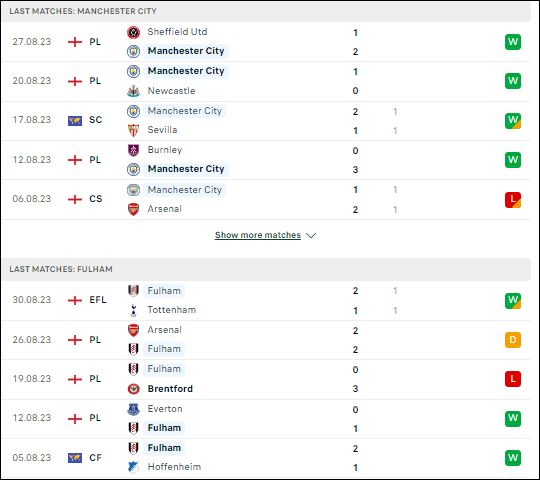Click the Sheffield Utd club crest icon
Image resolution: width=540 pixels, height=480 pixels.
coord(133,32)
